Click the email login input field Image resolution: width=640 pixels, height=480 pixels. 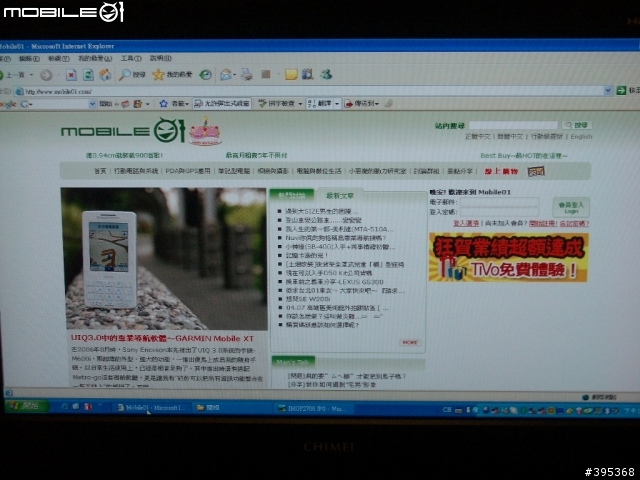[x=500, y=202]
